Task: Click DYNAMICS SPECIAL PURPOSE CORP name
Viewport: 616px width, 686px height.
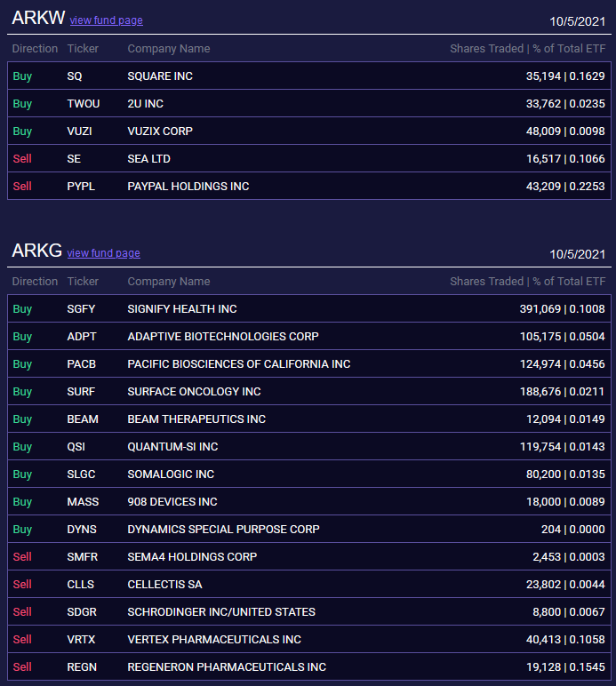Action: 224,530
